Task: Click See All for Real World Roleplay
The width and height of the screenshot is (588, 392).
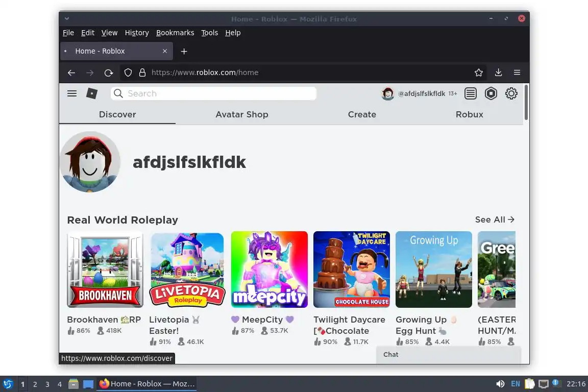Action: click(x=495, y=219)
